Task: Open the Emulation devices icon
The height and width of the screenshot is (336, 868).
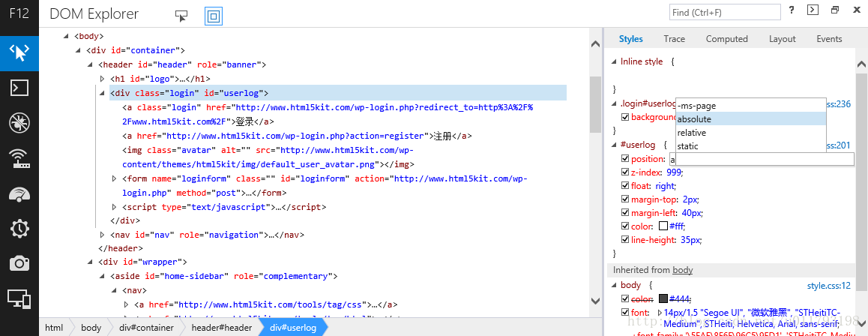Action: [19, 298]
